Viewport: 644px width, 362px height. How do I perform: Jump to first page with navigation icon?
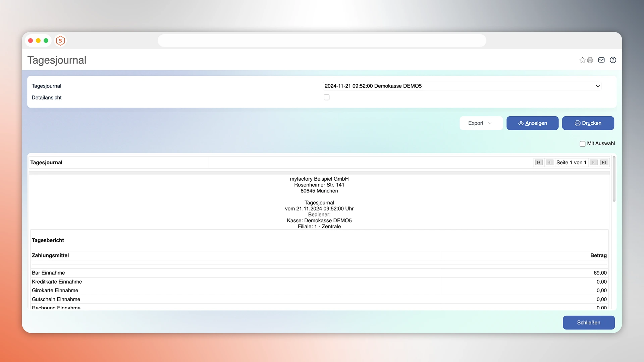pyautogui.click(x=539, y=162)
